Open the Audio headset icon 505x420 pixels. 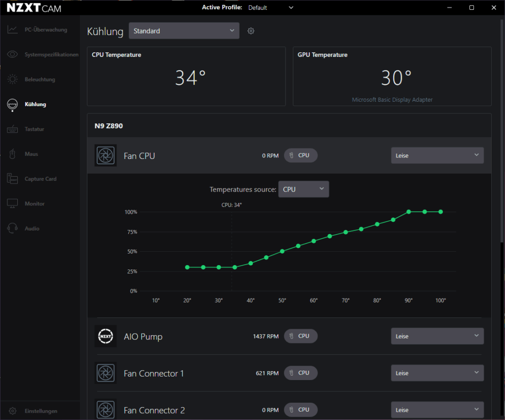[13, 229]
